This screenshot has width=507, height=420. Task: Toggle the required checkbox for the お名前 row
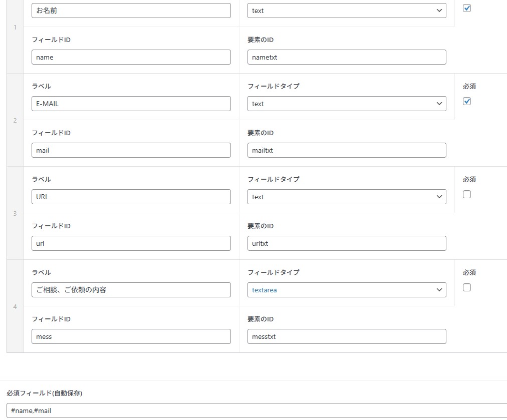click(x=467, y=9)
